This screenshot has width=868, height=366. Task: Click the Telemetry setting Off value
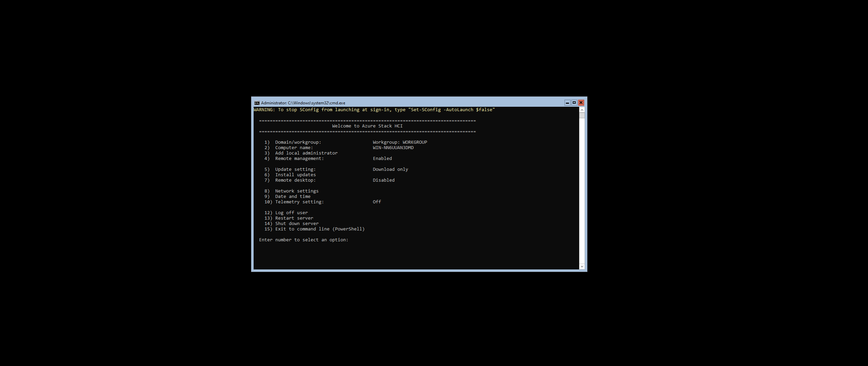[x=377, y=202]
